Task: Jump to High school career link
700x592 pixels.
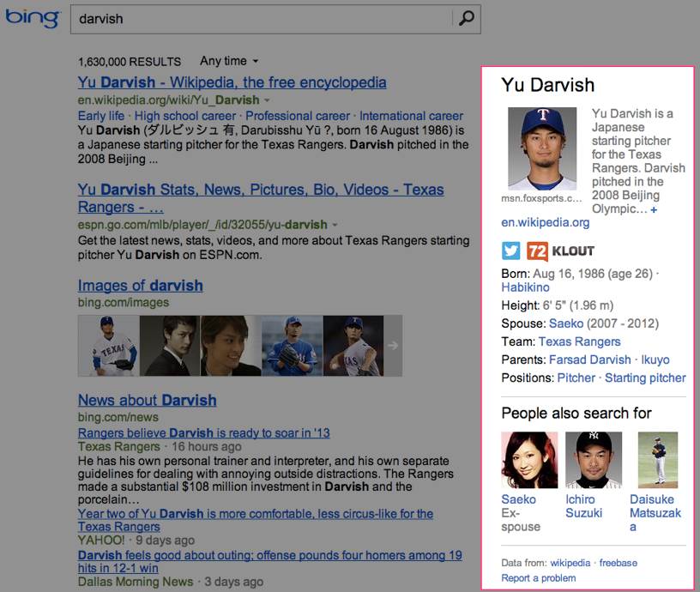Action: (185, 116)
